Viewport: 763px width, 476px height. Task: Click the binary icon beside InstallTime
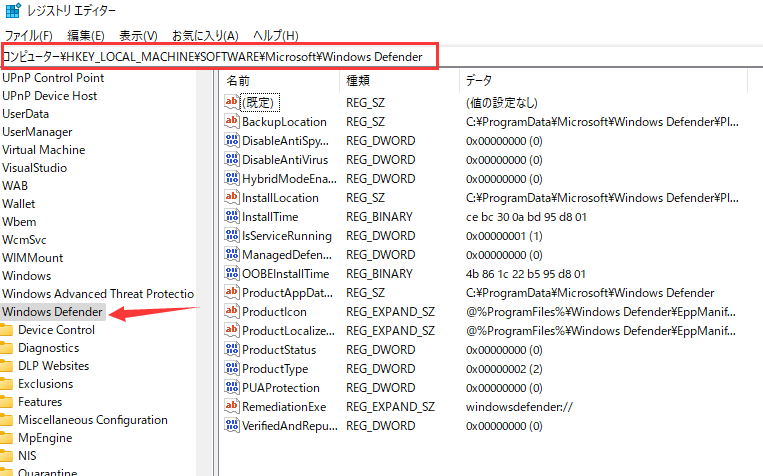click(x=232, y=216)
